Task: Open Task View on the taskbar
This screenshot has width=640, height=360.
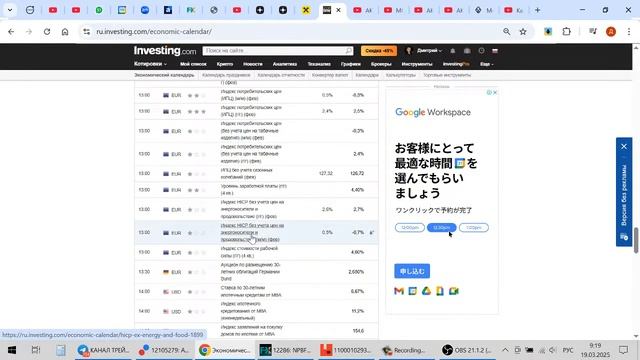Action: [x=36, y=350]
